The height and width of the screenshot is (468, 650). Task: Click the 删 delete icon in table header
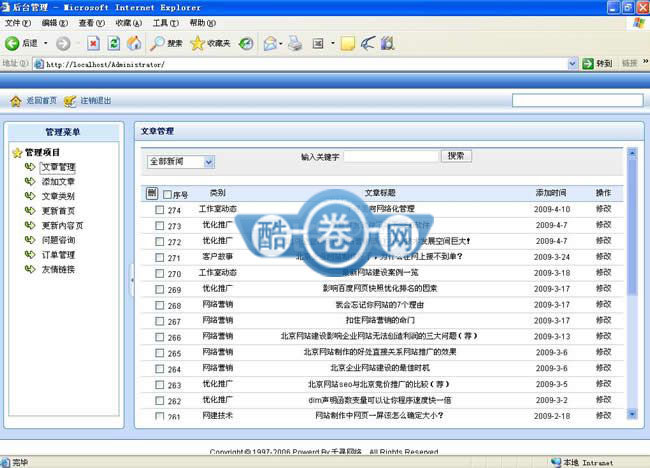click(x=152, y=193)
